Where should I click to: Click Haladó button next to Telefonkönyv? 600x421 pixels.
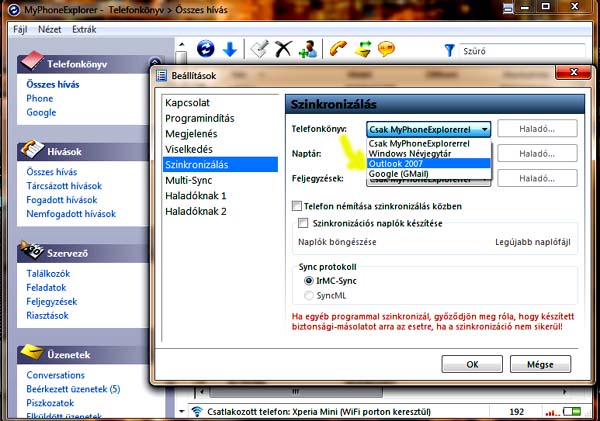[537, 129]
